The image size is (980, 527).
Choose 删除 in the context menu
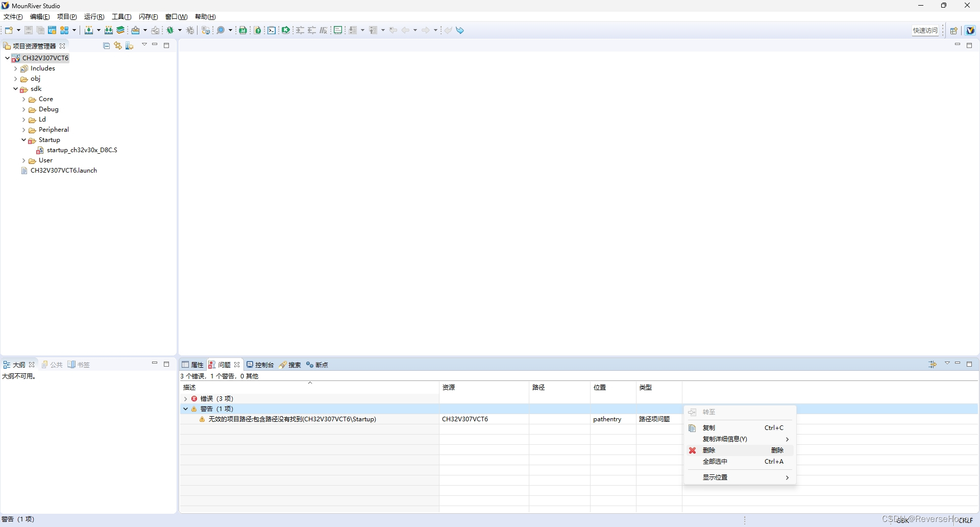tap(740, 450)
